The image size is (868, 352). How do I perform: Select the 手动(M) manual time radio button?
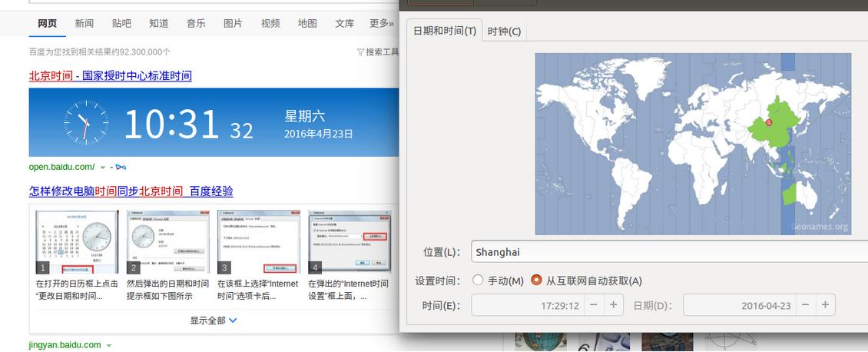(x=478, y=280)
